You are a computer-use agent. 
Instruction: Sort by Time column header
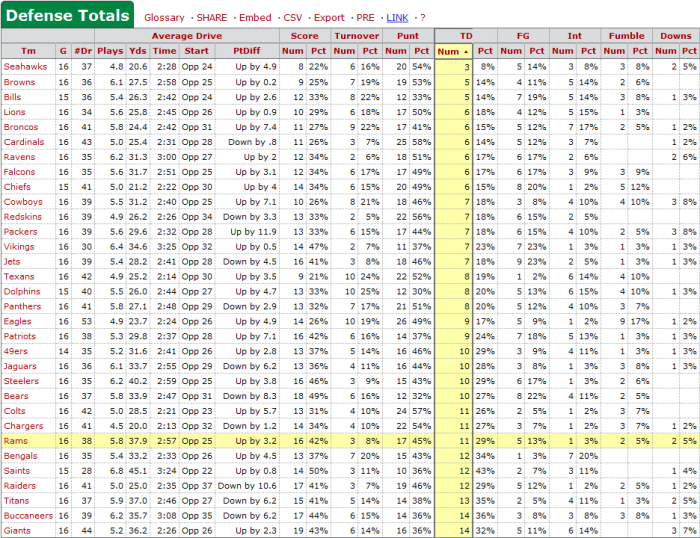pos(165,51)
